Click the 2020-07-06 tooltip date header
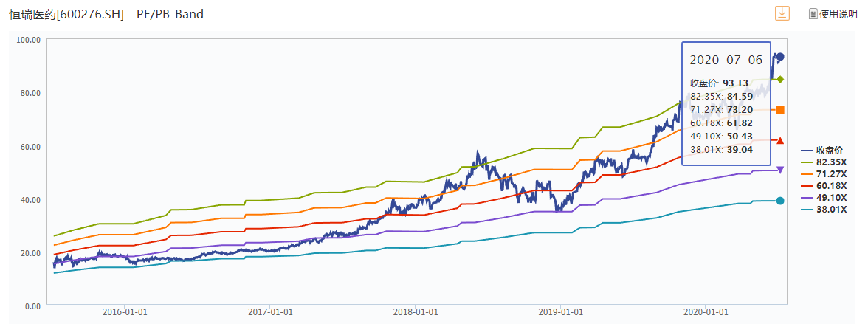 [726, 59]
